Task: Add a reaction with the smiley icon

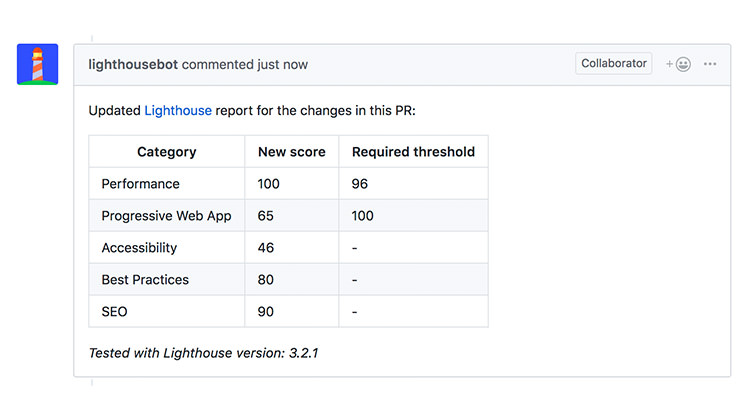Action: click(x=680, y=64)
